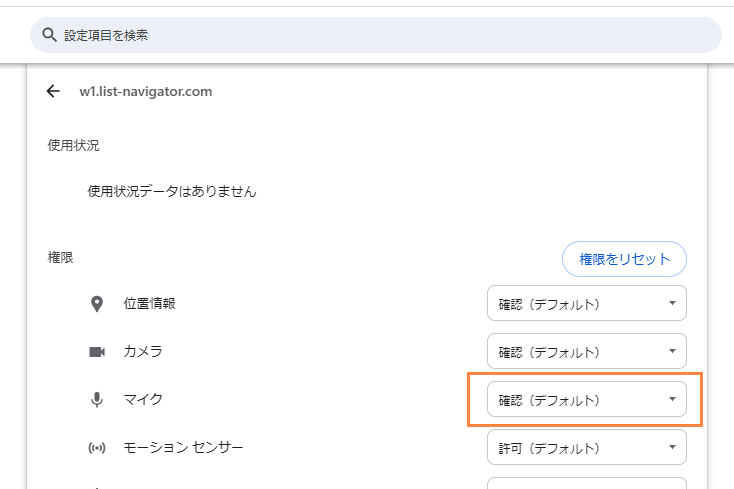The image size is (734, 489).
Task: Click the モーション センサー label
Action: [x=183, y=447]
